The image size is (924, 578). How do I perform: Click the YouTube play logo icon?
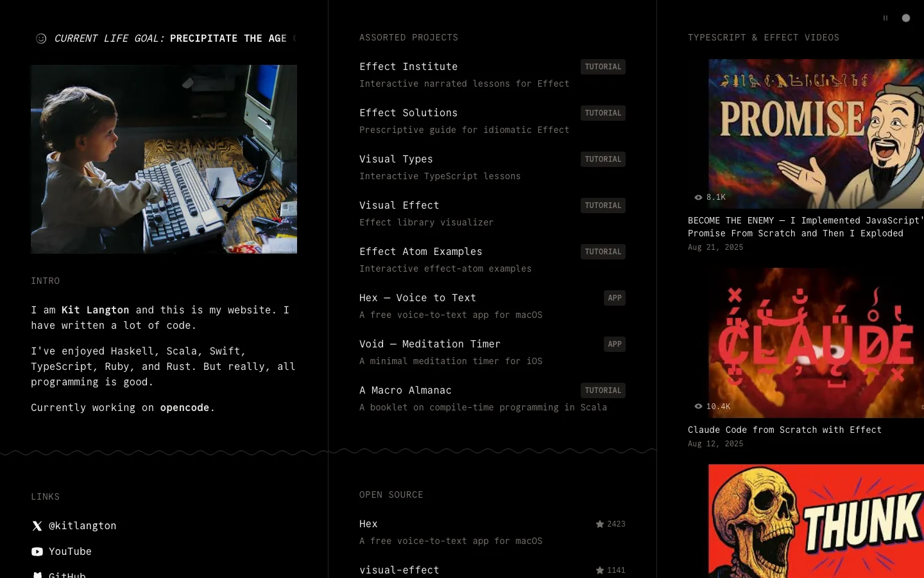pyautogui.click(x=37, y=552)
